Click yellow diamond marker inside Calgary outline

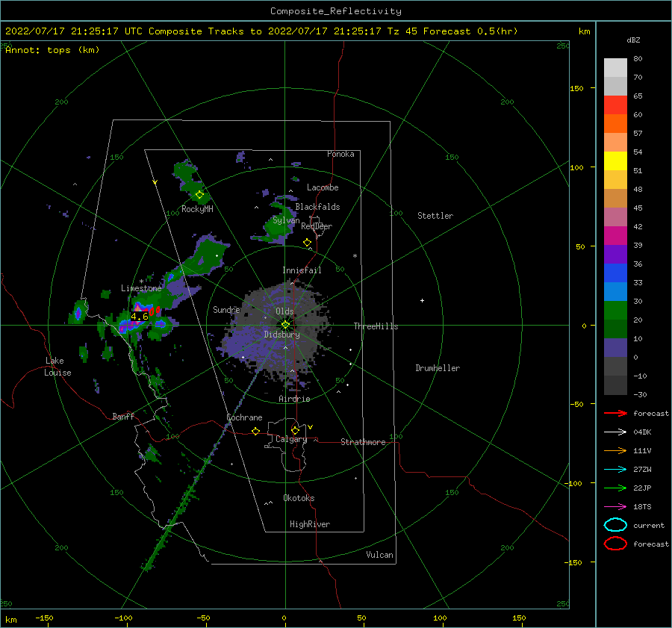pyautogui.click(x=295, y=430)
